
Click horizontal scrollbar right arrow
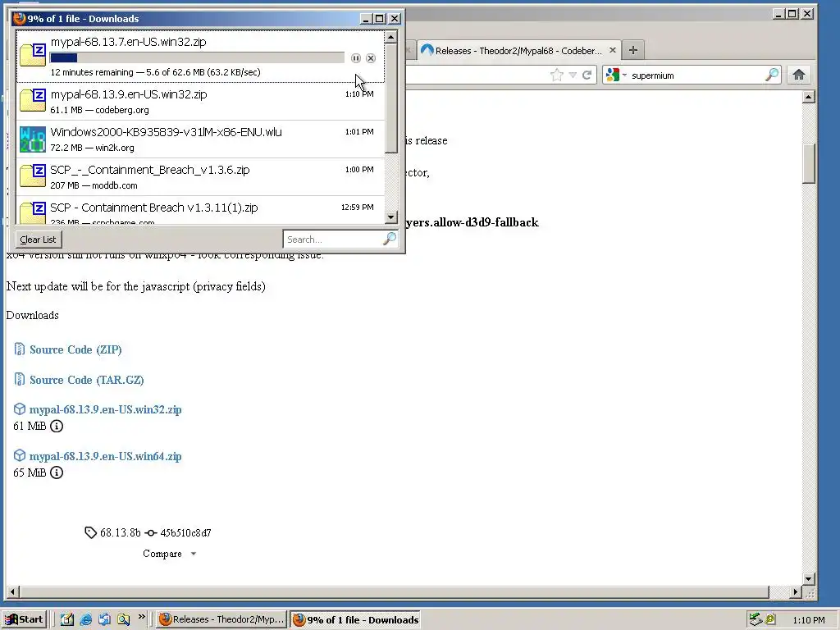tap(796, 592)
